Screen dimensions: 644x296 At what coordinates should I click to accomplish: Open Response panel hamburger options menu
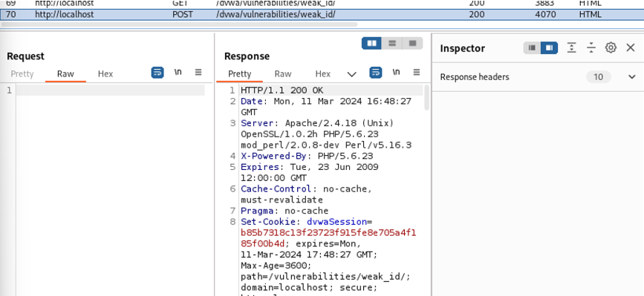(417, 73)
